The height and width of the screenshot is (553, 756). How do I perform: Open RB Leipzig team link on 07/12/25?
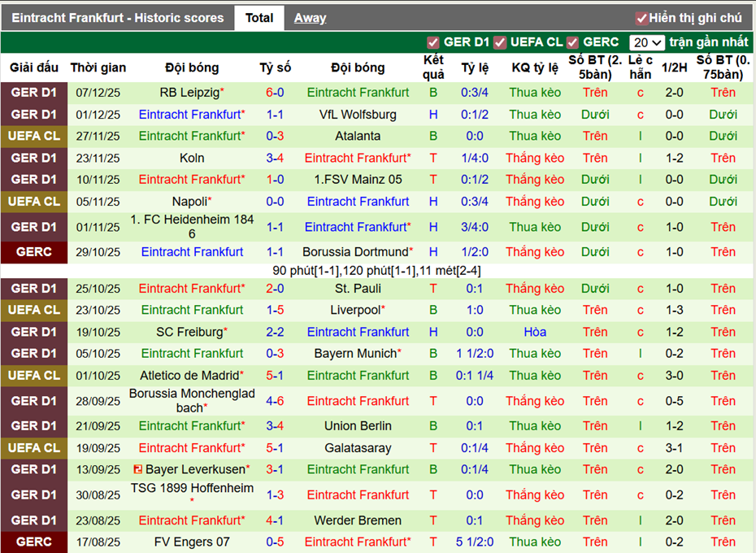[189, 92]
